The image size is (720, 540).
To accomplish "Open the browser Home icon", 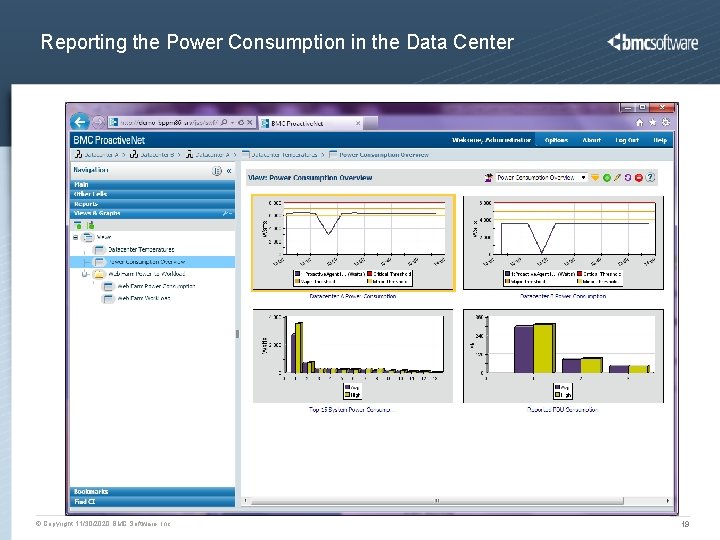I will (639, 123).
